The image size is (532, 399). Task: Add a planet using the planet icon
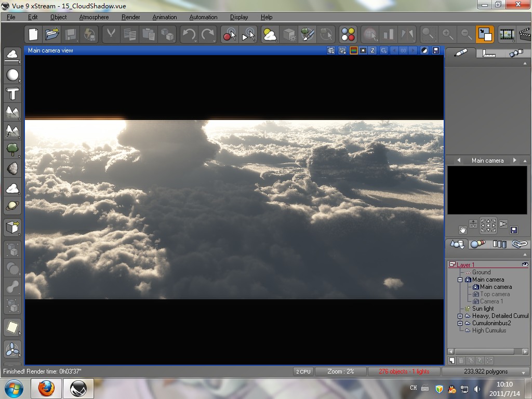tap(12, 206)
